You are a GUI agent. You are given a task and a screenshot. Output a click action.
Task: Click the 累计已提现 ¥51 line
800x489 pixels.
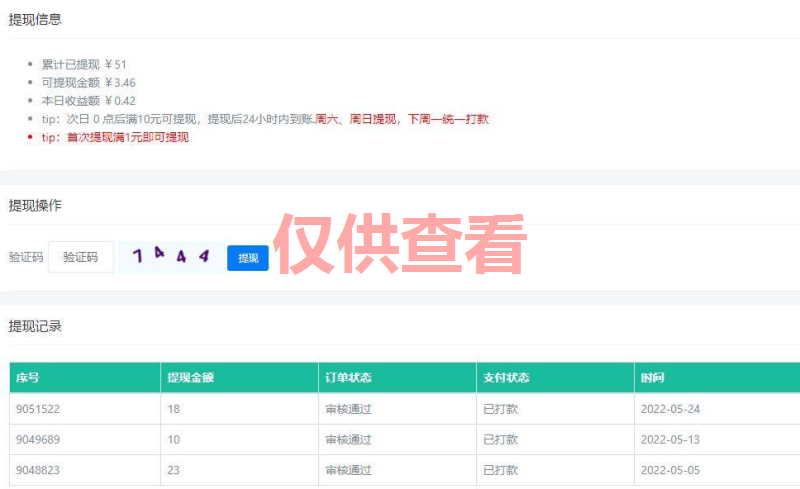click(x=84, y=65)
